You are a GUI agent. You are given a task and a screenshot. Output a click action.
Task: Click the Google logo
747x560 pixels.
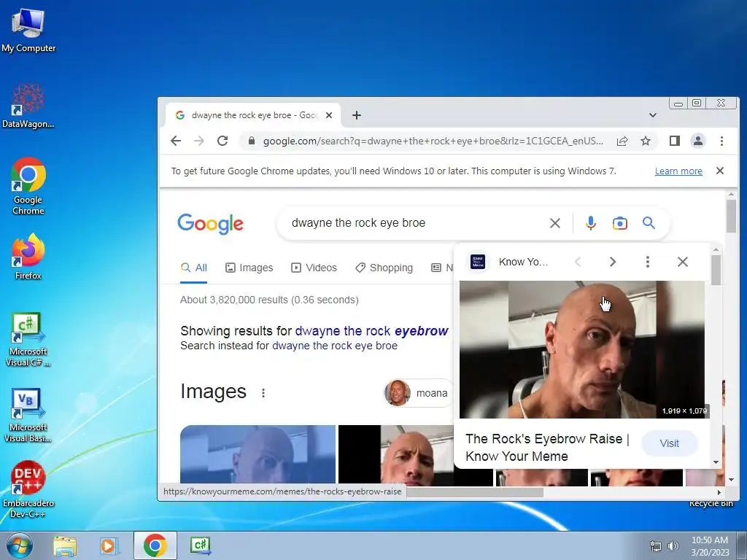tap(211, 223)
